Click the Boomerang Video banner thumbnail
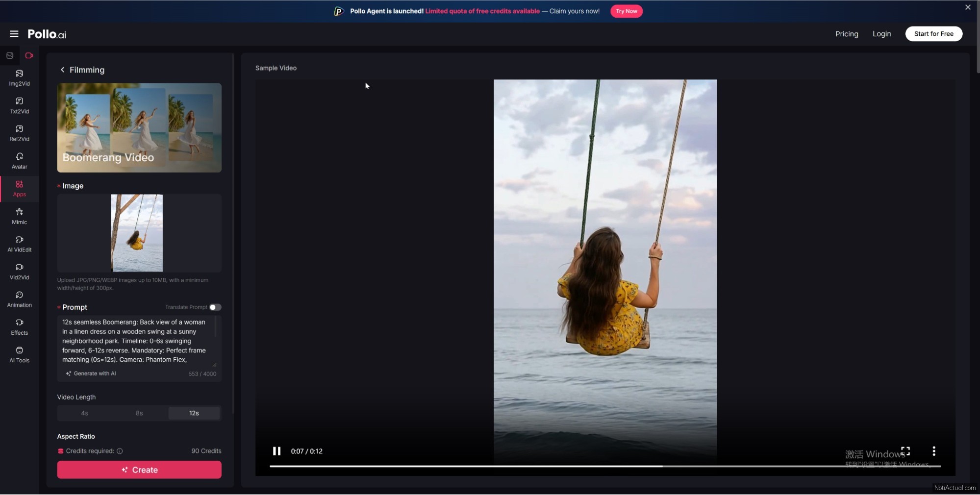The width and height of the screenshot is (980, 495). point(139,127)
